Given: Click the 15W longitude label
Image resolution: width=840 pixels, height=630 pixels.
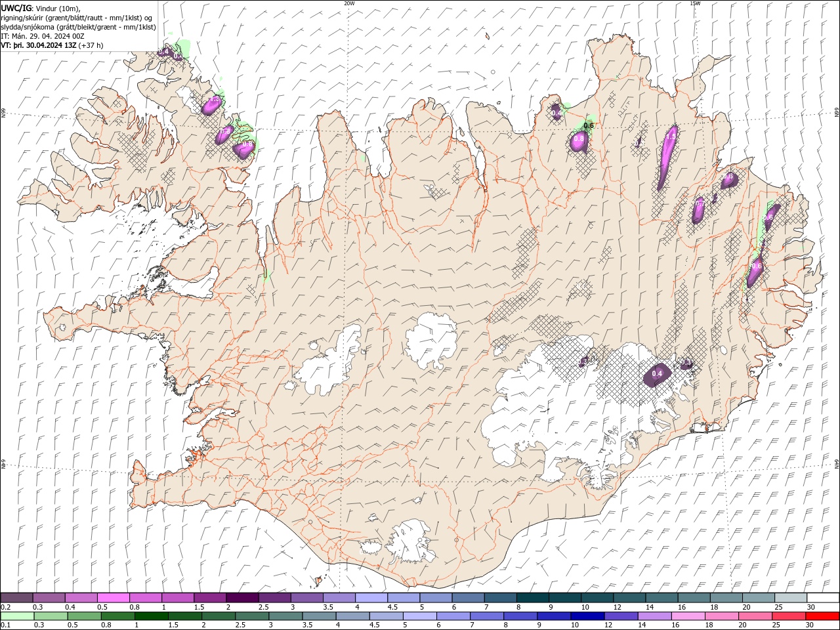Looking at the screenshot, I should coord(695,3).
